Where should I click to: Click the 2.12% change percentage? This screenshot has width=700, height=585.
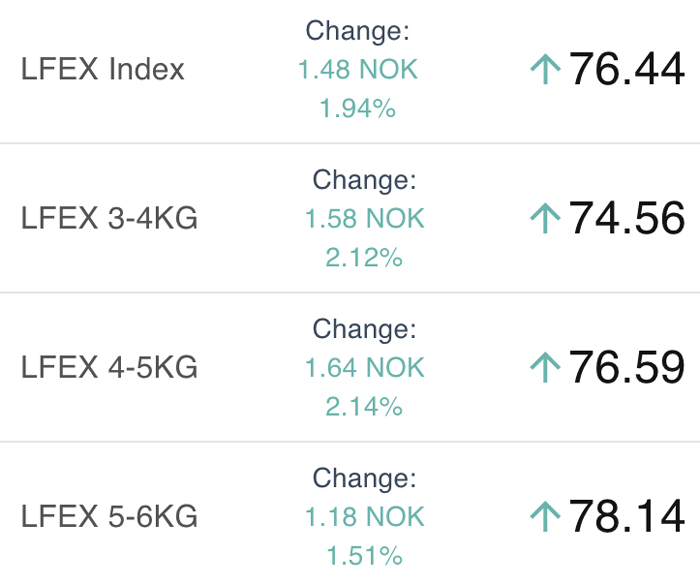pyautogui.click(x=364, y=257)
